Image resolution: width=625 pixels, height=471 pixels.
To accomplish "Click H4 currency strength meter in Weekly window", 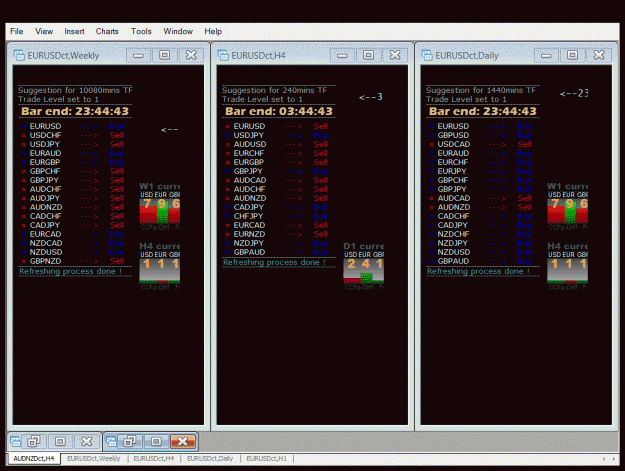I will pyautogui.click(x=159, y=266).
